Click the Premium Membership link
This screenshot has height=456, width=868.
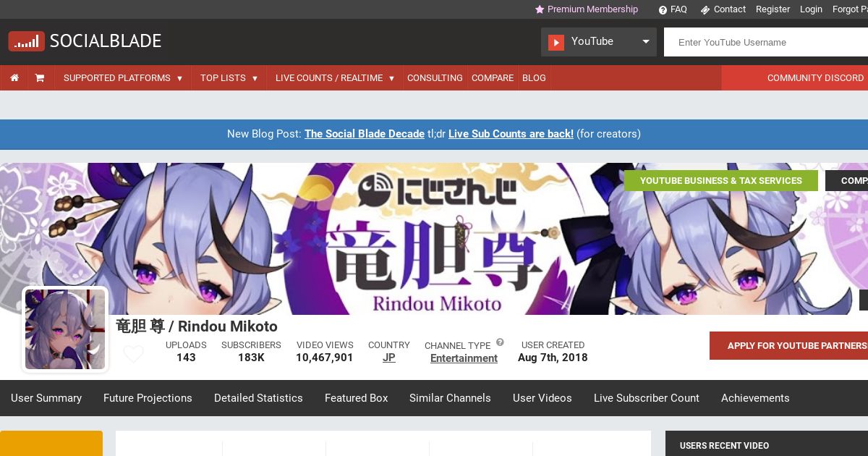592,9
